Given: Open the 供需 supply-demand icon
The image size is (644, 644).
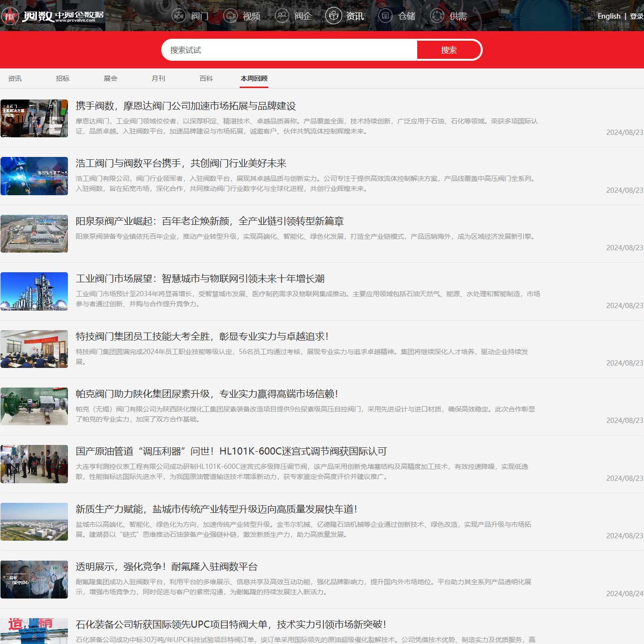Looking at the screenshot, I should click(437, 16).
